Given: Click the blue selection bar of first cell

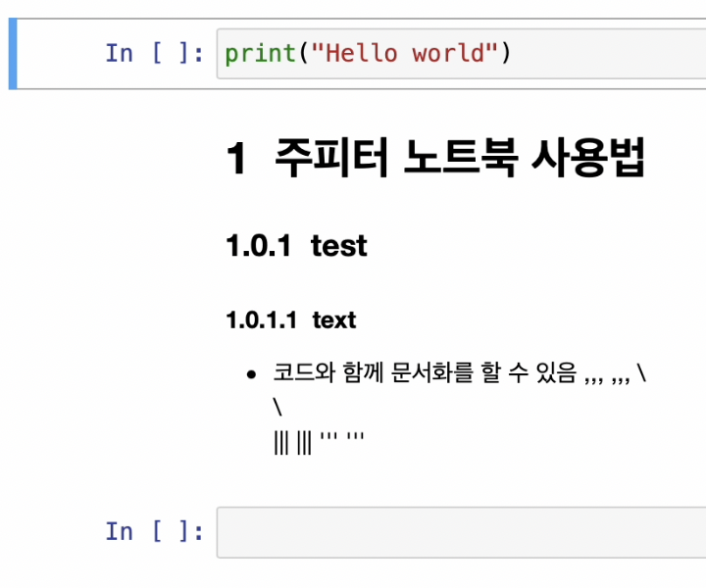Looking at the screenshot, I should [13, 54].
